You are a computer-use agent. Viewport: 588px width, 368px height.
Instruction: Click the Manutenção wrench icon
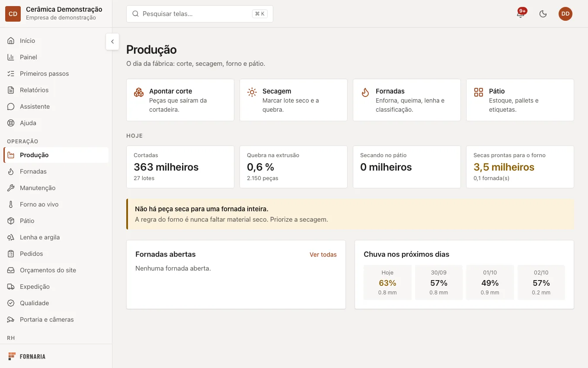pos(11,188)
